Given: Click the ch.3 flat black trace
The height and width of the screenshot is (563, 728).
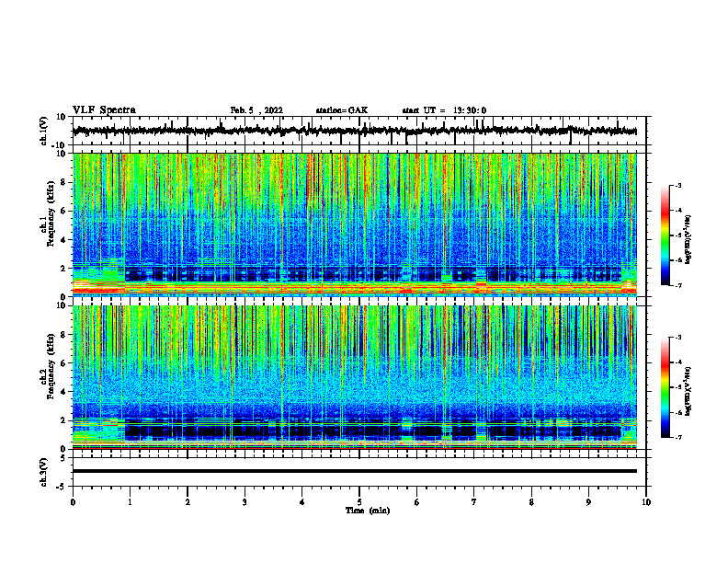Looking at the screenshot, I should [x=355, y=471].
